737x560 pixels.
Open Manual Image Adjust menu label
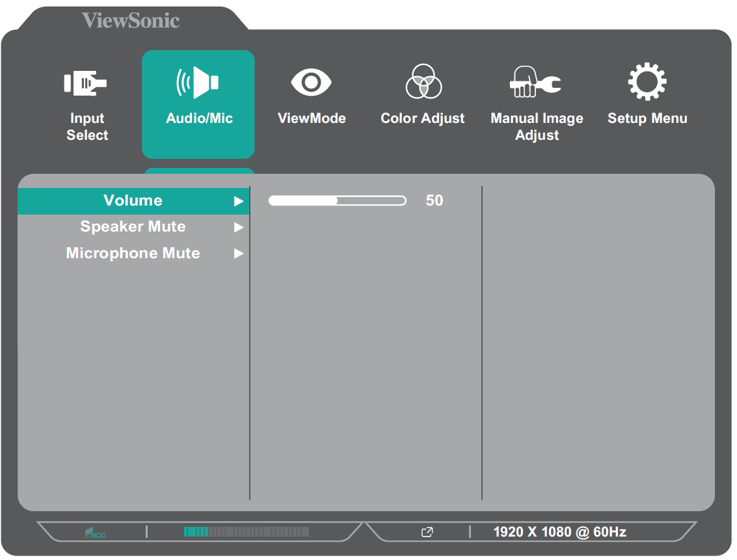537,126
